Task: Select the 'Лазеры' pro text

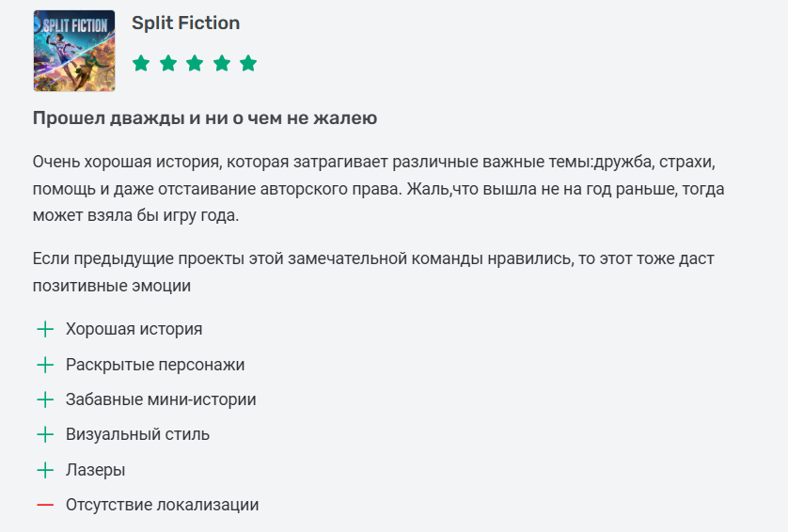Action: point(95,470)
